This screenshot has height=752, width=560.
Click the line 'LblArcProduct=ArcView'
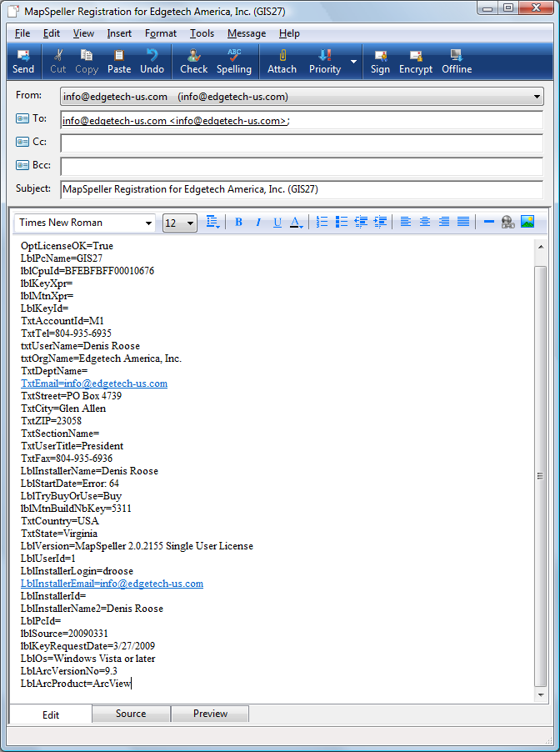point(76,684)
